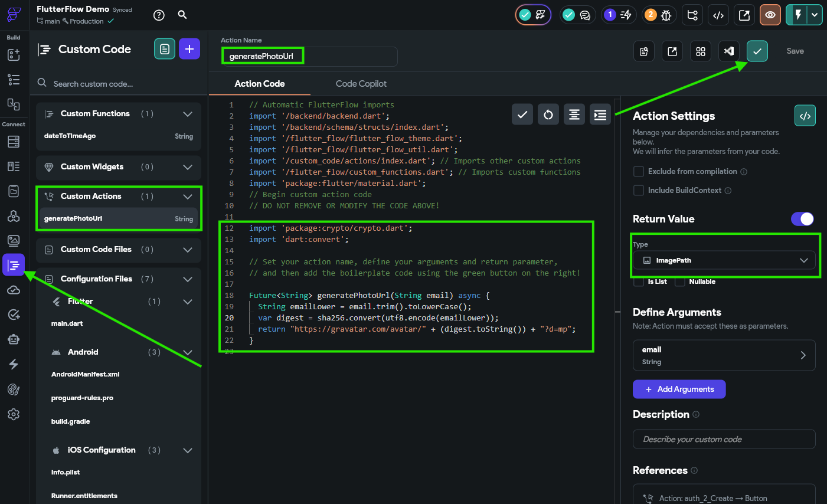Open the widget palette in the Build sidebar
Screen dimensions: 827x504
click(14, 55)
